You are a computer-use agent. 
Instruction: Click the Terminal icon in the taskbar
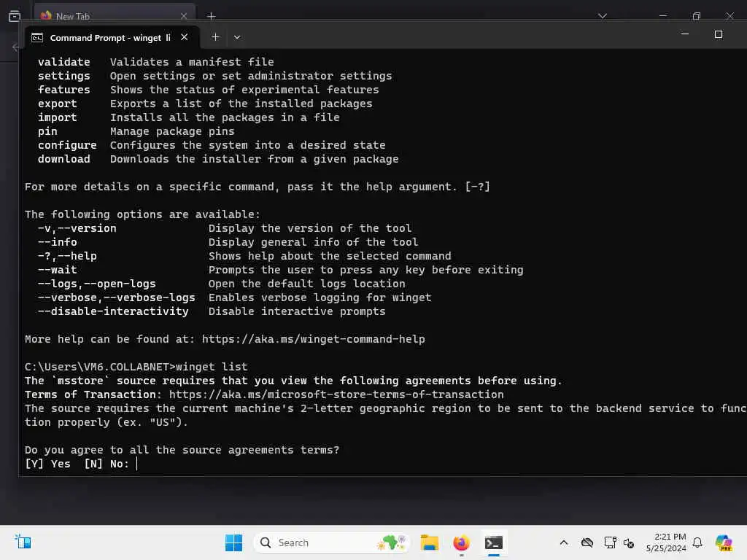(494, 542)
